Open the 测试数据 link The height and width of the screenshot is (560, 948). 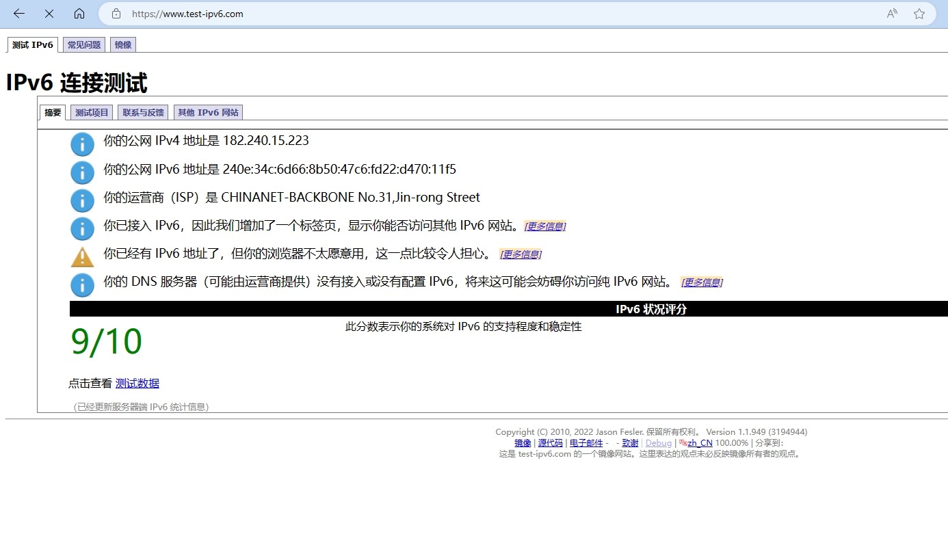point(137,383)
